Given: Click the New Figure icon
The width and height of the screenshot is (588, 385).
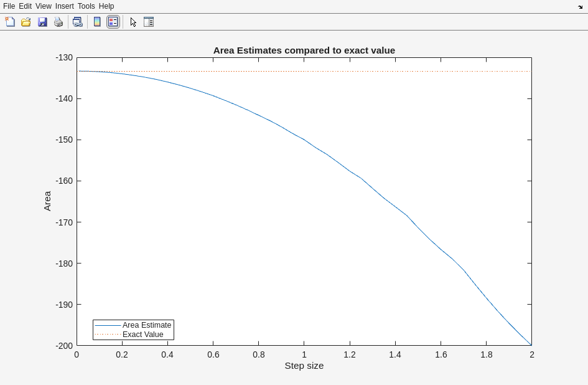Looking at the screenshot, I should coord(10,22).
